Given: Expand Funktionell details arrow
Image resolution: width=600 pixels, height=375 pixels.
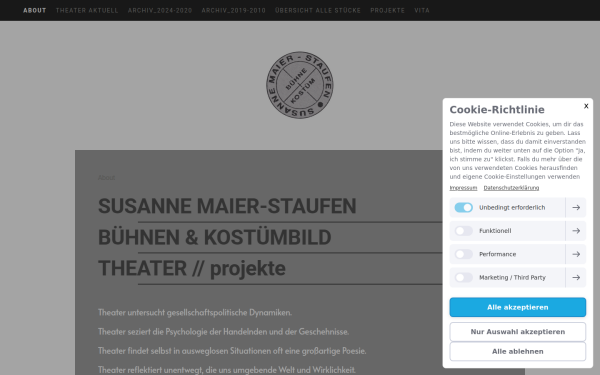Looking at the screenshot, I should 576,231.
